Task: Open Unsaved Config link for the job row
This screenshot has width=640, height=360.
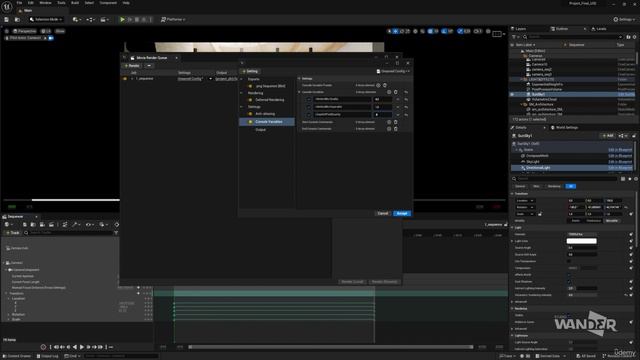Action: click(190, 79)
